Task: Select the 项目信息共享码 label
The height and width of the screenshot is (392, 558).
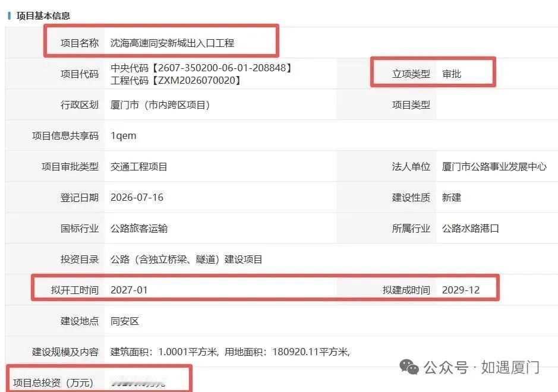Action: click(x=65, y=136)
